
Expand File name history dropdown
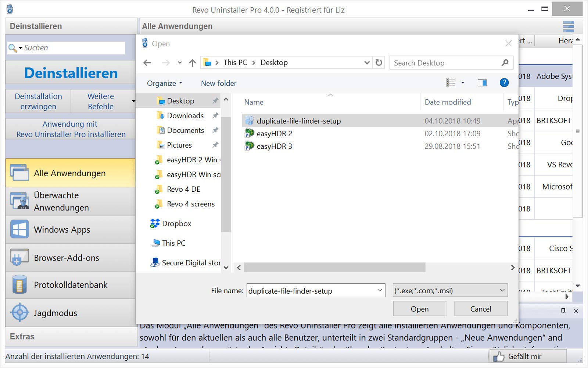(380, 290)
